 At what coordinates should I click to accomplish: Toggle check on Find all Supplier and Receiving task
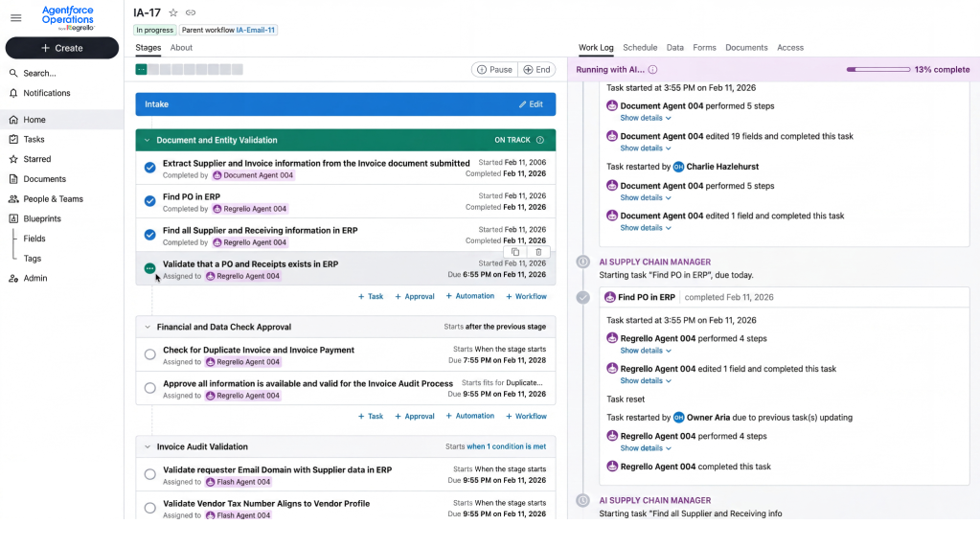(150, 235)
